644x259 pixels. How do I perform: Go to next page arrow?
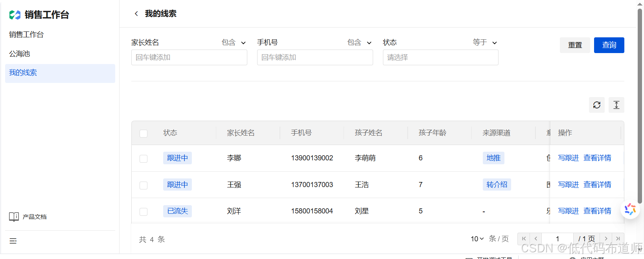click(x=606, y=239)
